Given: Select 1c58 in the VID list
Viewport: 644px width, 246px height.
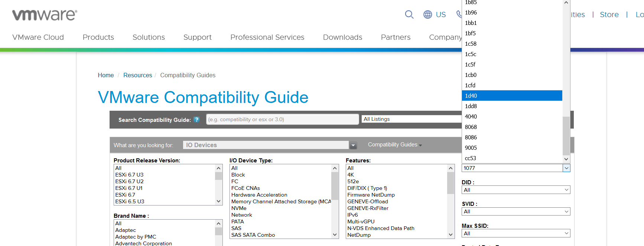Looking at the screenshot, I should click(512, 43).
